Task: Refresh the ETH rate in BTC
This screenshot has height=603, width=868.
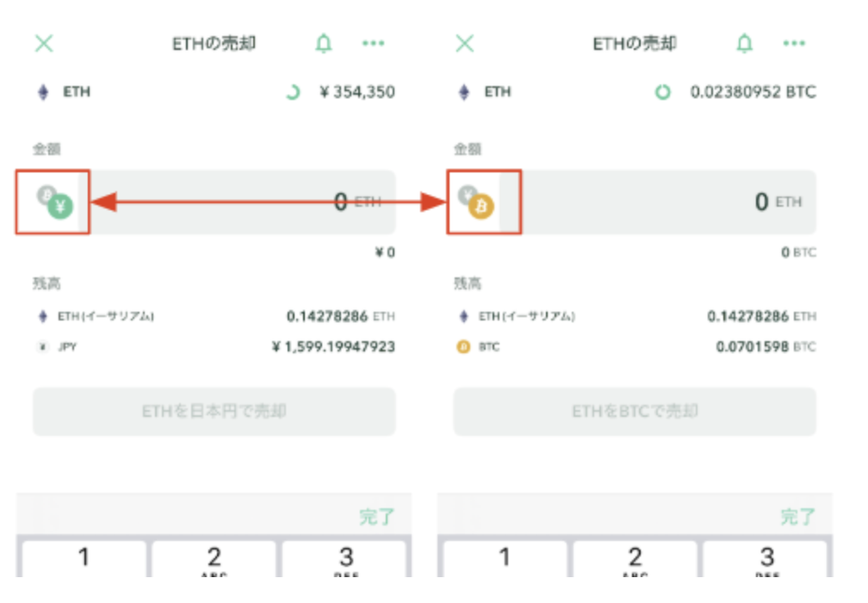Action: coord(662,92)
